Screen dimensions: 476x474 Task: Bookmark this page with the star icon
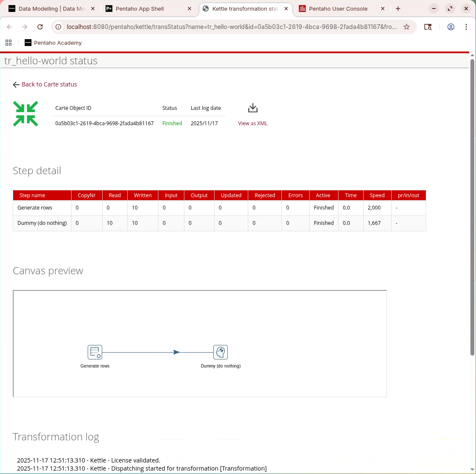[x=407, y=27]
